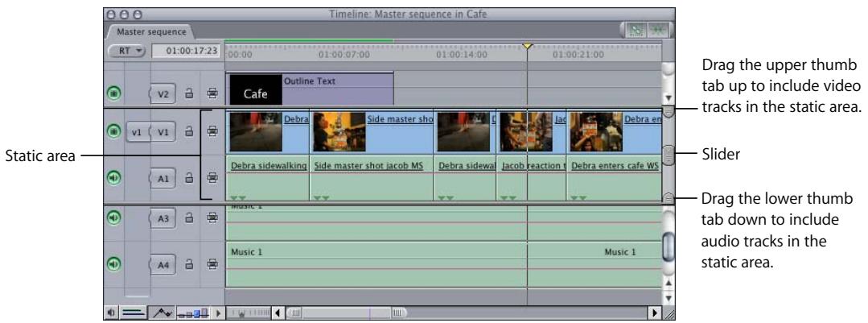Toggle Auto Select on track V1
The width and height of the screenshot is (868, 323).
click(212, 132)
